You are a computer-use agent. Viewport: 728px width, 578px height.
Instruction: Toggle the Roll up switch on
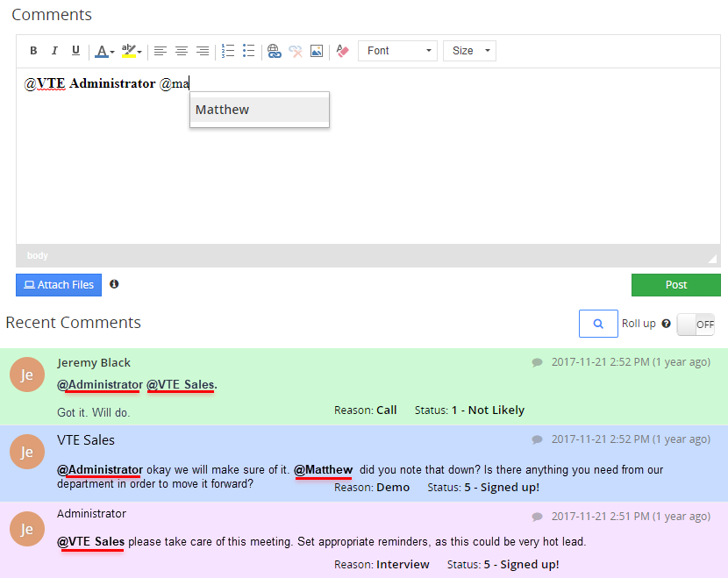pyautogui.click(x=696, y=324)
